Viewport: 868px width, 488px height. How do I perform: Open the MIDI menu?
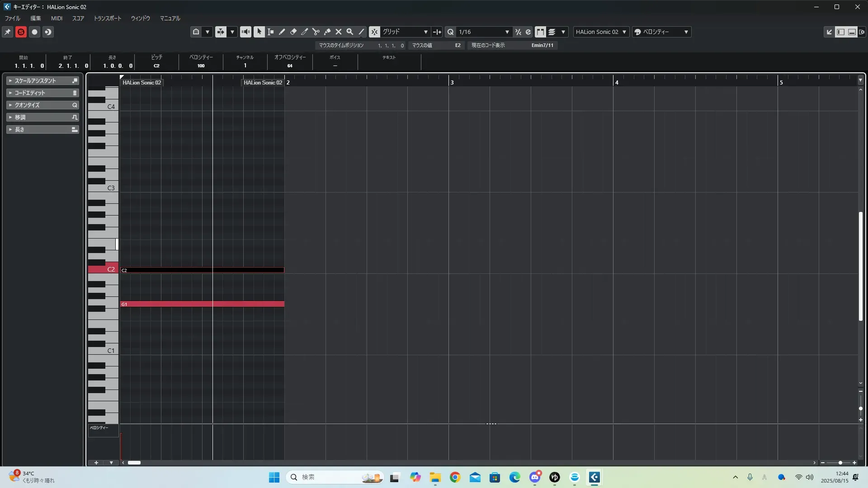point(57,19)
